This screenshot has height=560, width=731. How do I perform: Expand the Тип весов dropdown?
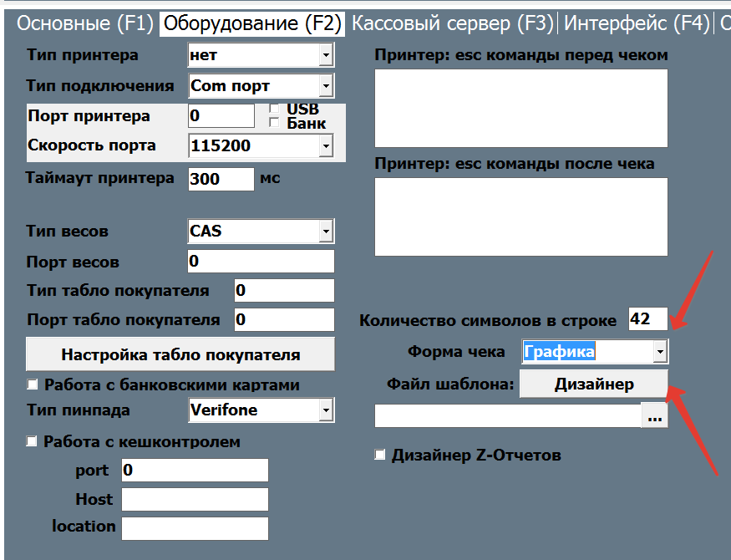point(325,232)
